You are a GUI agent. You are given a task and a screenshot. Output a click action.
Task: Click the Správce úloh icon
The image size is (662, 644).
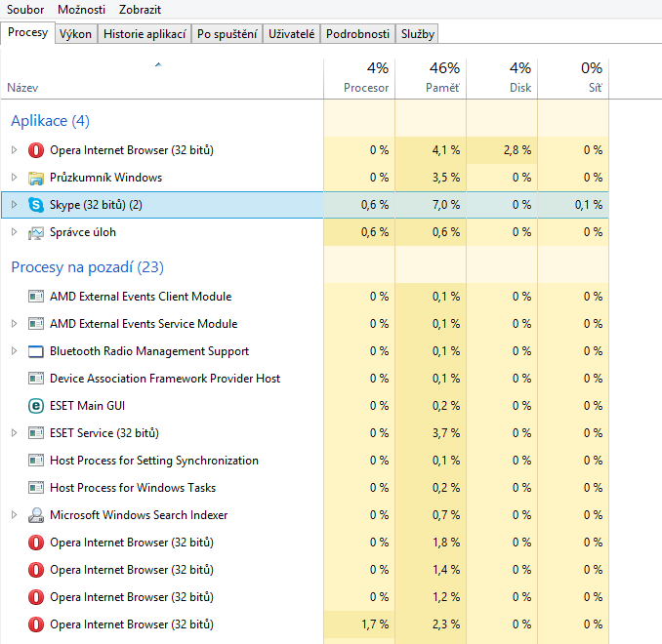36,232
